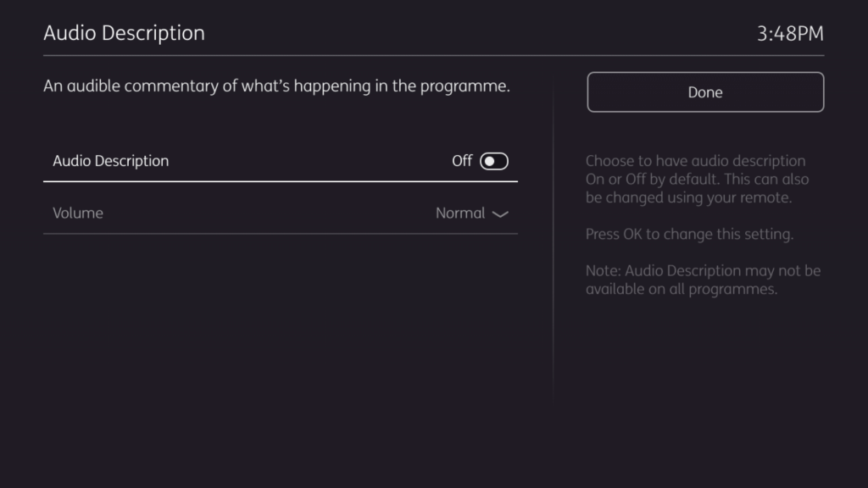Toggle the Audio Description switch

point(494,161)
